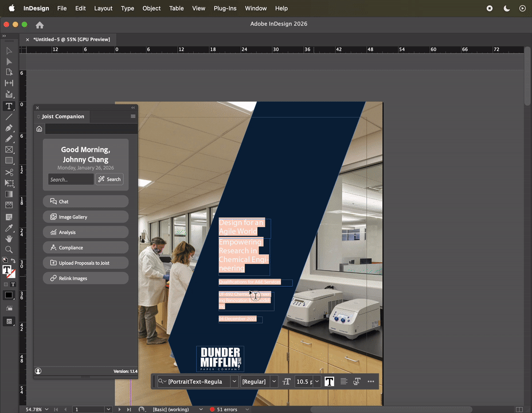Click the Joist Companion home icon
532x413 pixels.
[x=40, y=128]
